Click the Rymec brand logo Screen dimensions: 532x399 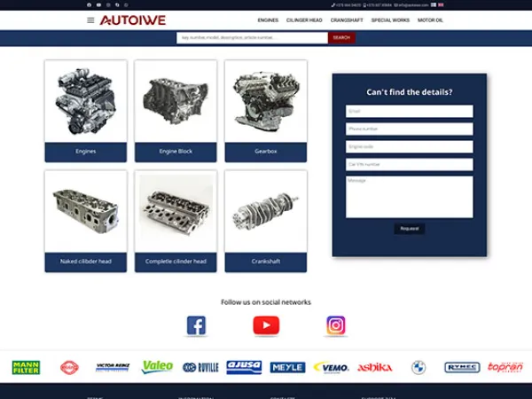(462, 367)
